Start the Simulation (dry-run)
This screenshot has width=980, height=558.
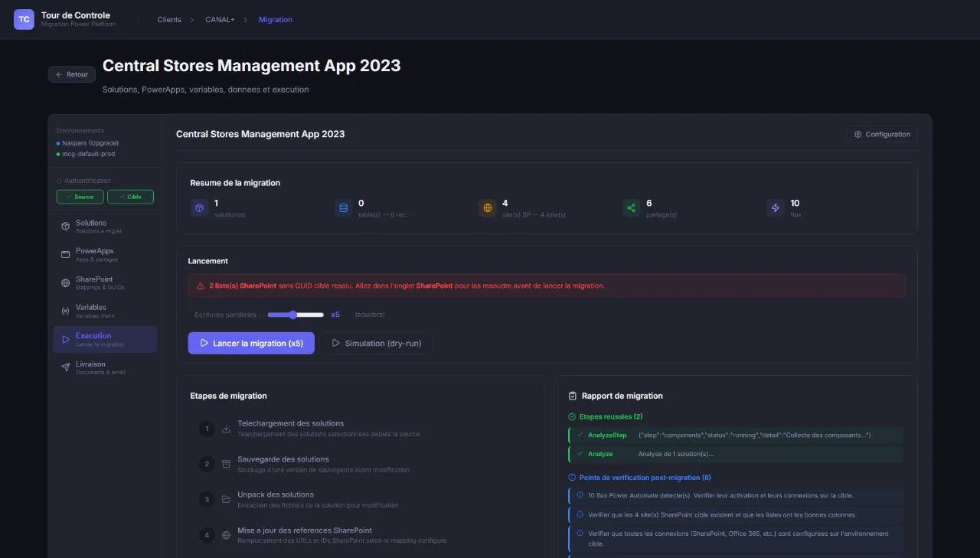tap(377, 343)
